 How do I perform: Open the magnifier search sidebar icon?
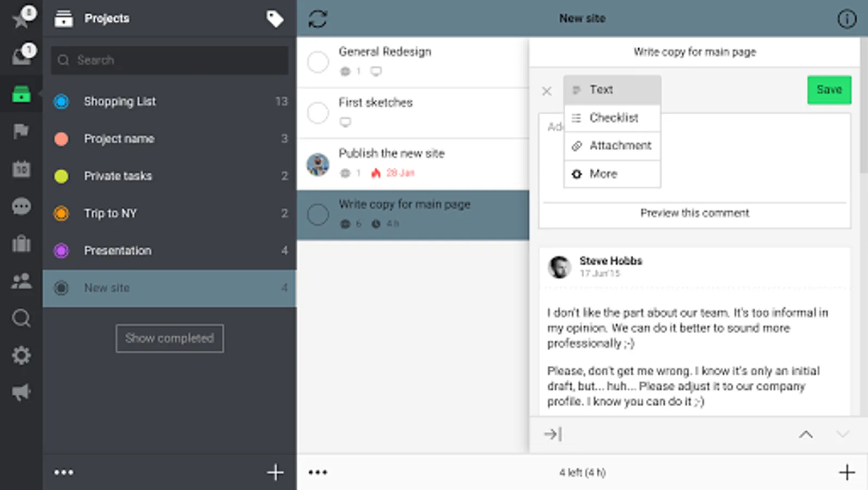[x=21, y=318]
